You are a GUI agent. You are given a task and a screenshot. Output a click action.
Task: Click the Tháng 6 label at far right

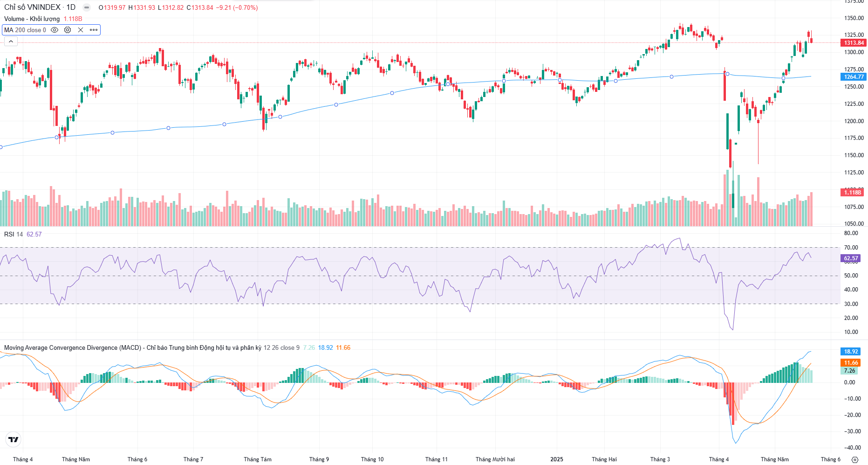pos(831,459)
